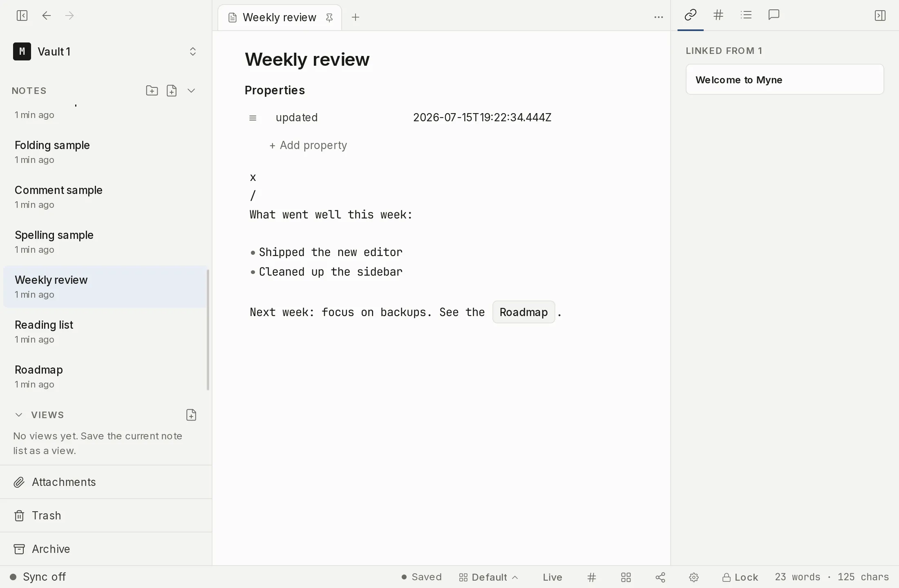Save current note list as view
The height and width of the screenshot is (588, 899).
(191, 415)
